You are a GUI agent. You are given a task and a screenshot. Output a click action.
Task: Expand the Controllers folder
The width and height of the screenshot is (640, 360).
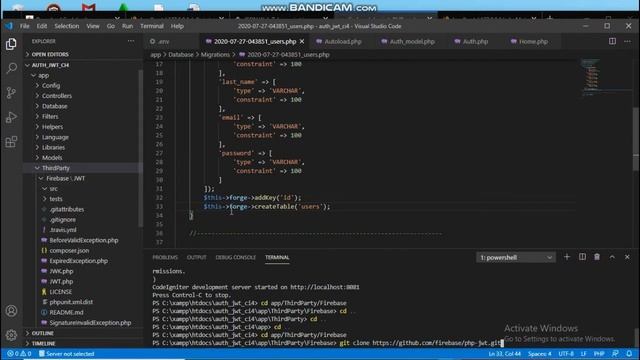click(x=57, y=96)
